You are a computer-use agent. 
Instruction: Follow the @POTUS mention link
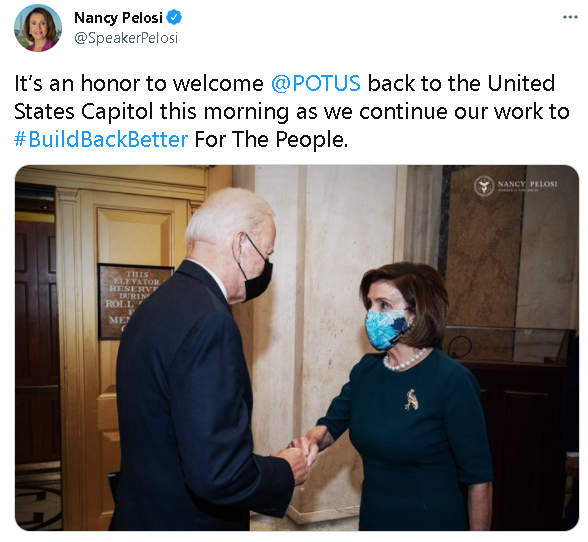[315, 83]
